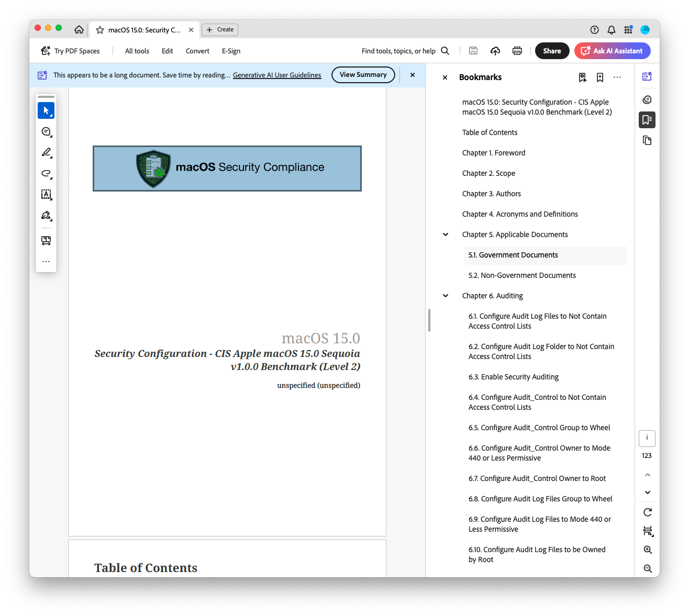
Task: Jump to Chapter 3. Authors bookmark
Action: pos(492,194)
